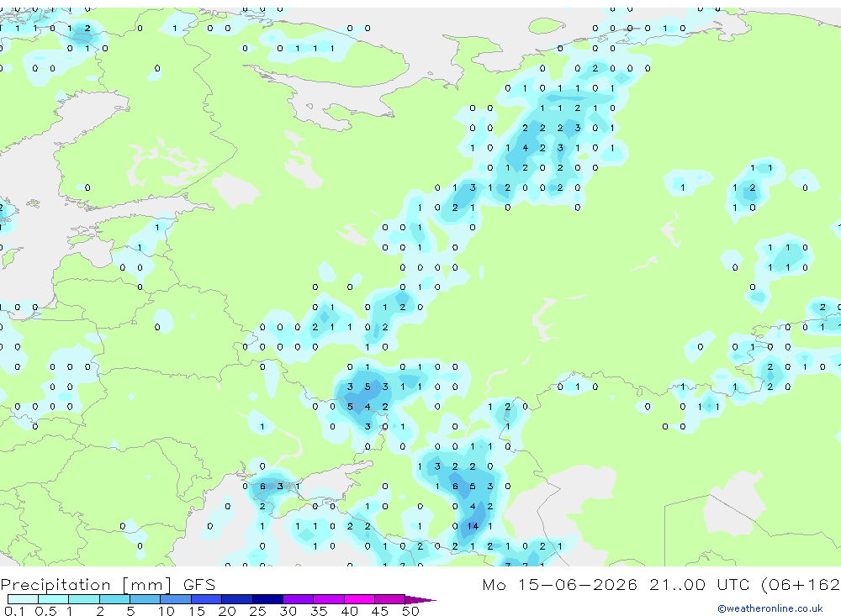Click the 30–35 mm legend swatch

(x=299, y=599)
